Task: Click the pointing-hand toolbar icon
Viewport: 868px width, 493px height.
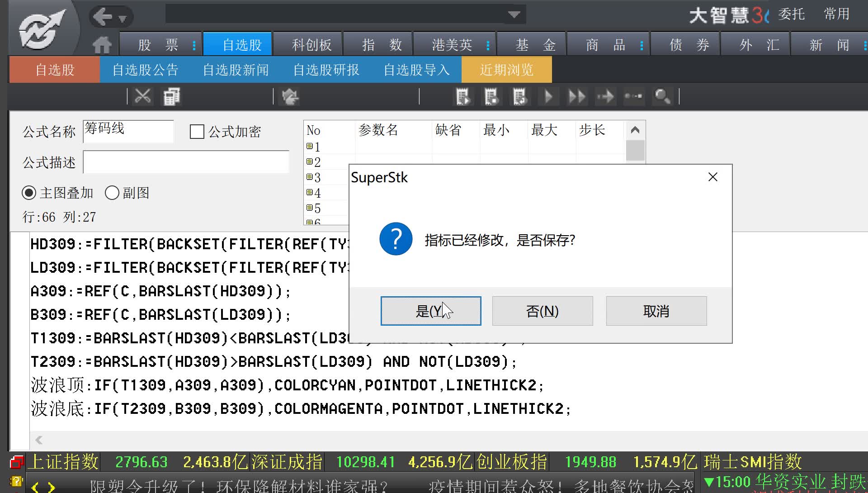Action: coord(290,96)
